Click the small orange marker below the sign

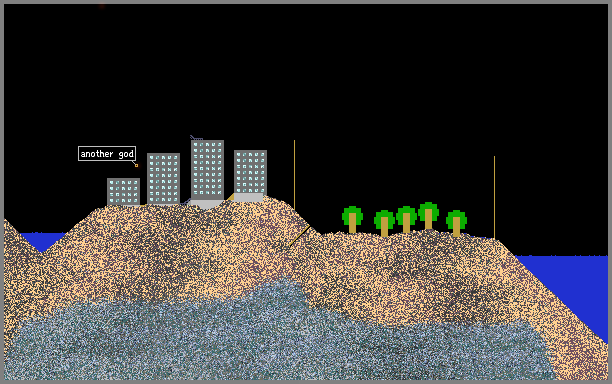(x=136, y=165)
